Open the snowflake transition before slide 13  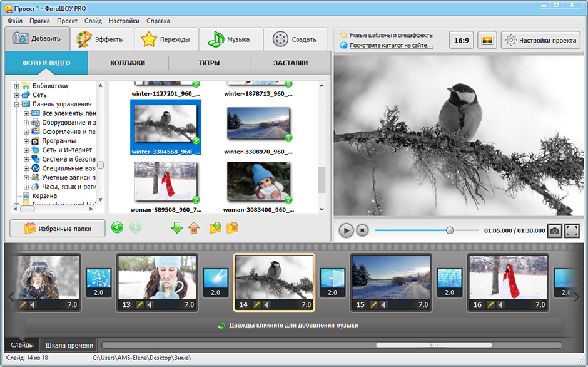click(98, 282)
